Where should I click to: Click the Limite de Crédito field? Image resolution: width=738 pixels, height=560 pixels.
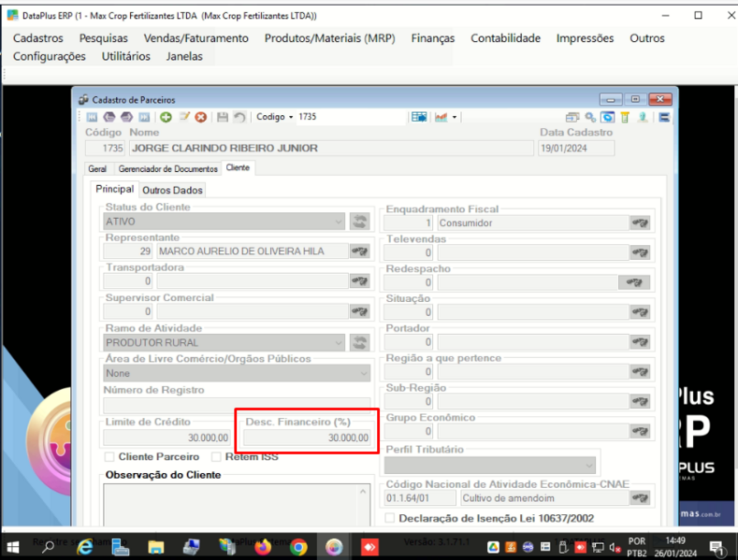tap(166, 438)
